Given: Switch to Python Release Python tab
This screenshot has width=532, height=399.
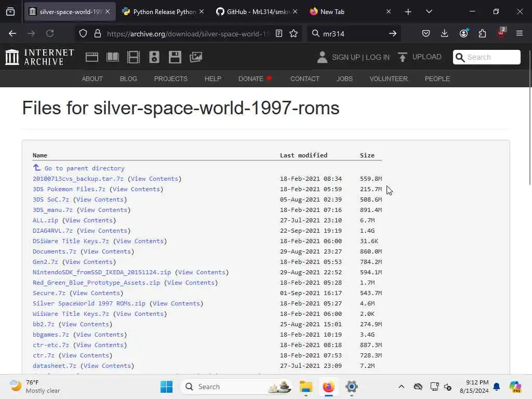Looking at the screenshot, I should click(163, 12).
